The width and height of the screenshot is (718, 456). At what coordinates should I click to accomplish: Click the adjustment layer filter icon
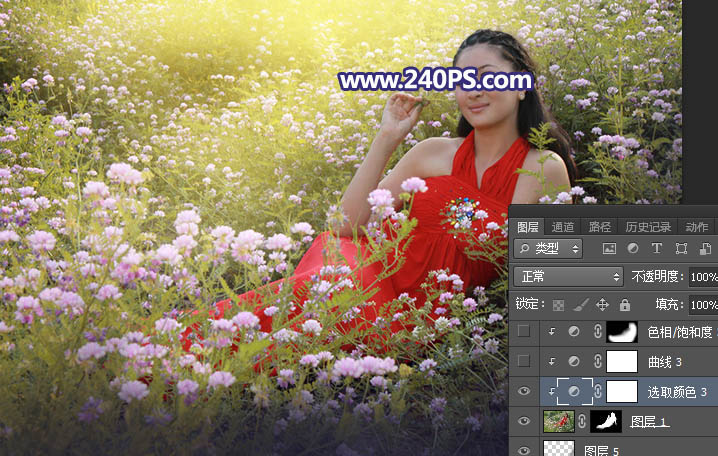pos(632,248)
